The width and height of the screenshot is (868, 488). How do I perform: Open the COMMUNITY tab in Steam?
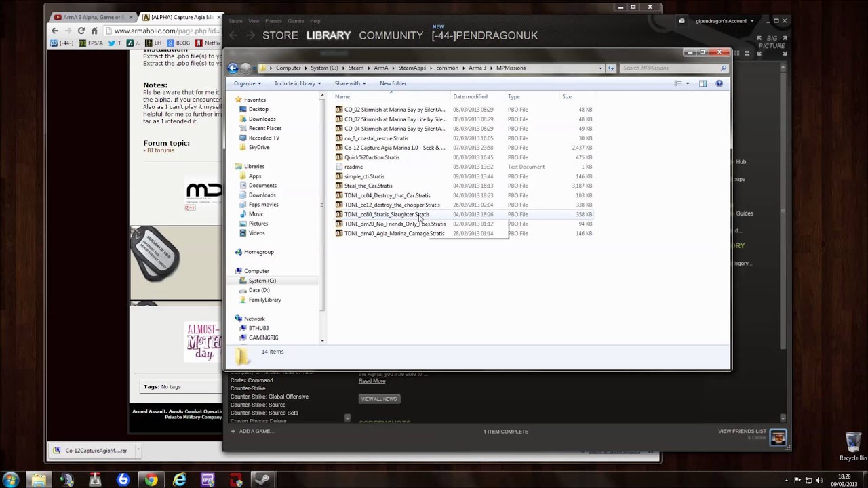tap(391, 35)
